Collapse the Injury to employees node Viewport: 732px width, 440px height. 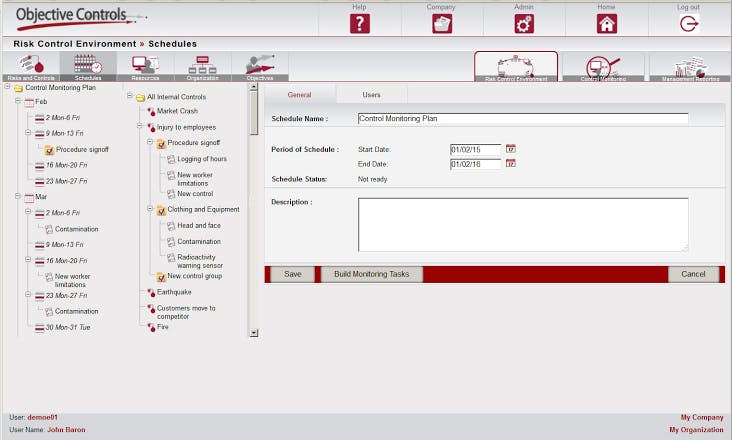140,126
